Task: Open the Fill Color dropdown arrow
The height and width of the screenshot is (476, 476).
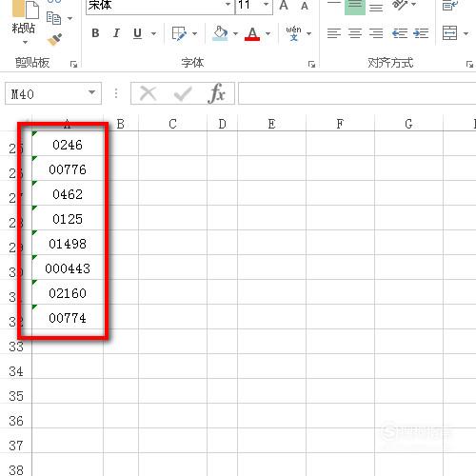Action: click(x=235, y=33)
